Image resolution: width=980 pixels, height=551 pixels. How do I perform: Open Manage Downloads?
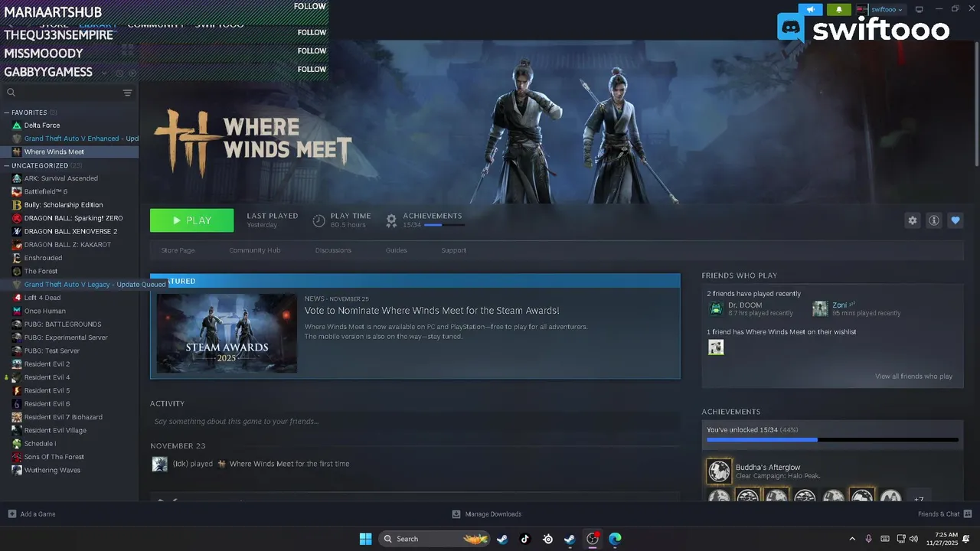487,514
